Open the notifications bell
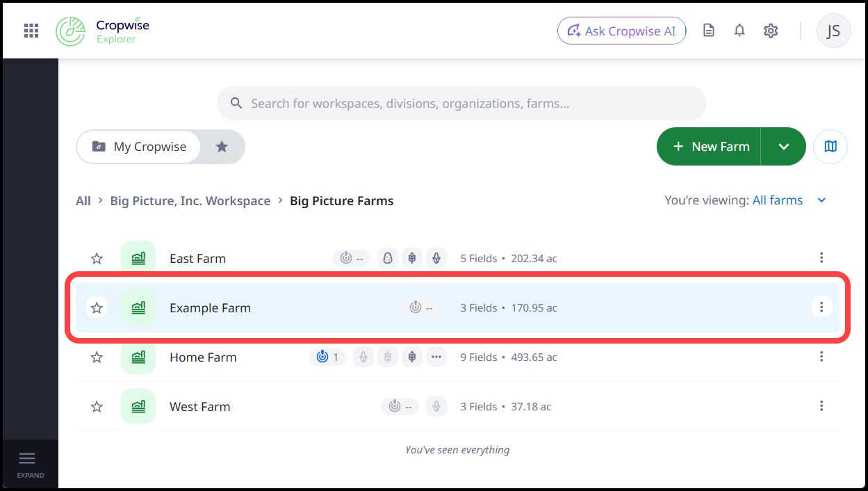 (x=739, y=31)
